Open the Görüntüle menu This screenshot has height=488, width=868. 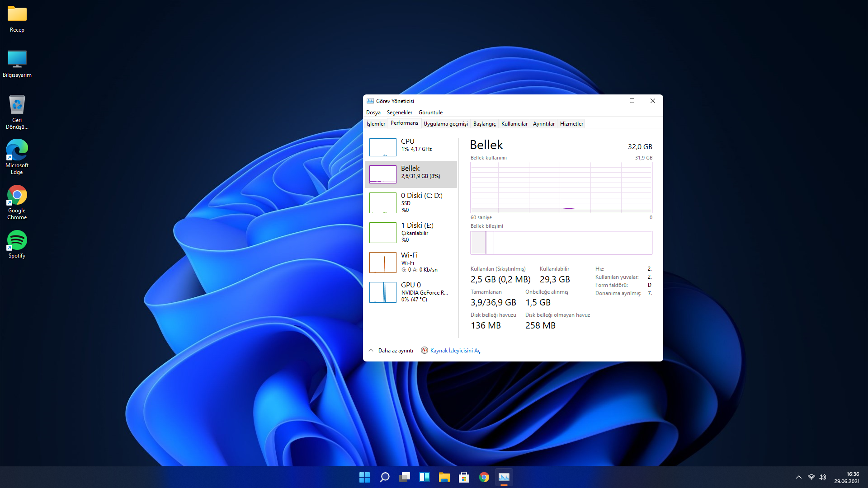[430, 113]
